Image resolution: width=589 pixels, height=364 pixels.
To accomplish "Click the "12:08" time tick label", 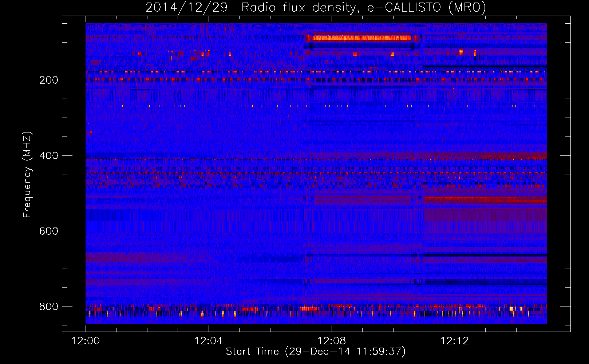I will coord(332,341).
